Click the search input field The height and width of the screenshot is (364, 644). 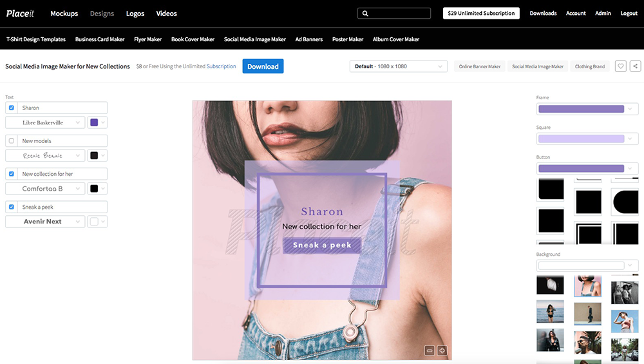tap(394, 14)
